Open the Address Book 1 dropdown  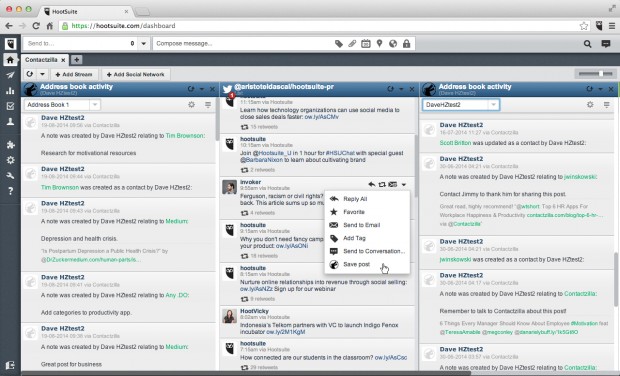coord(62,105)
